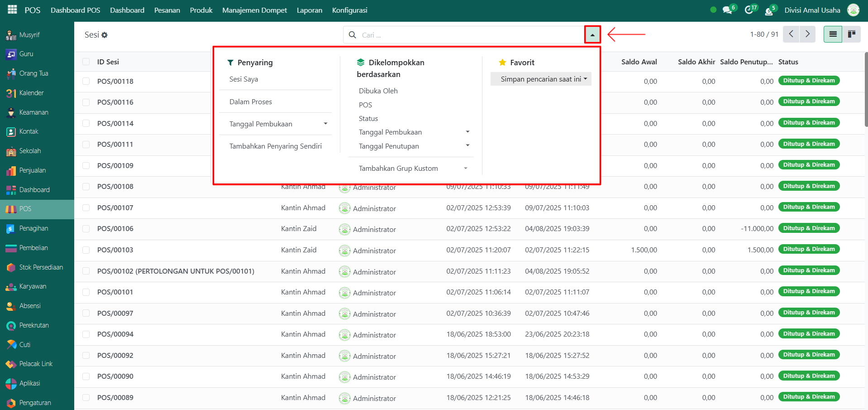Select the POS/00107 row checkbox
868x410 pixels.
pos(86,208)
